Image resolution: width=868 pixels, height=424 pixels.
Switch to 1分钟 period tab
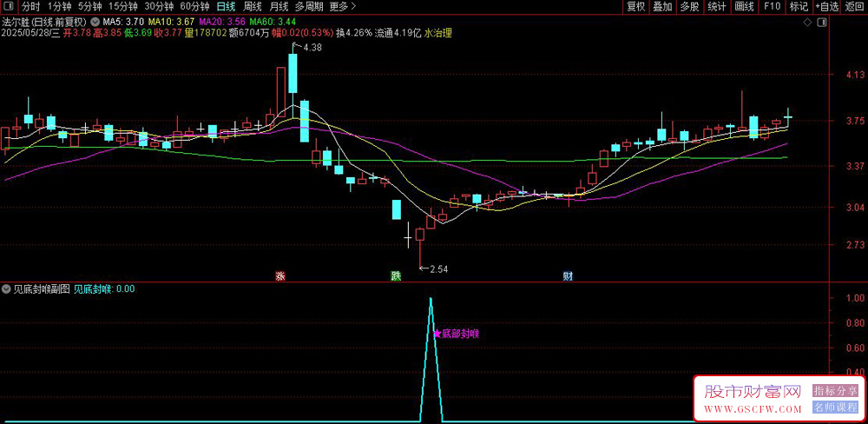tap(59, 7)
